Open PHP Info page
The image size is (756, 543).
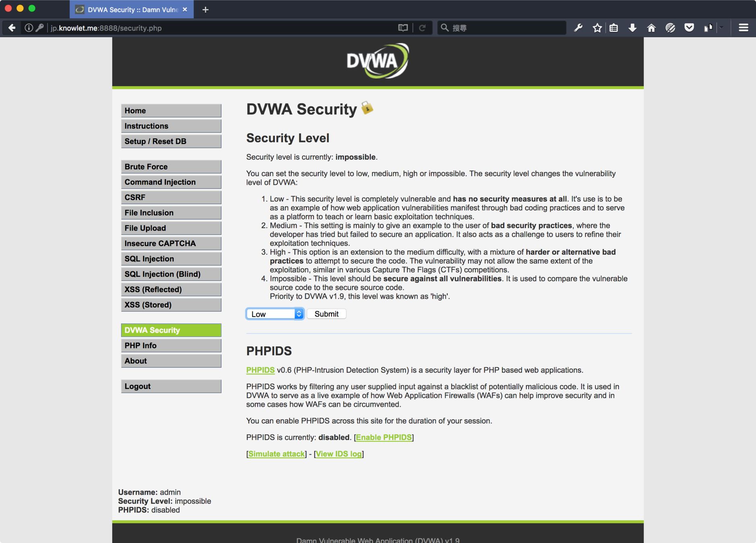[171, 345]
